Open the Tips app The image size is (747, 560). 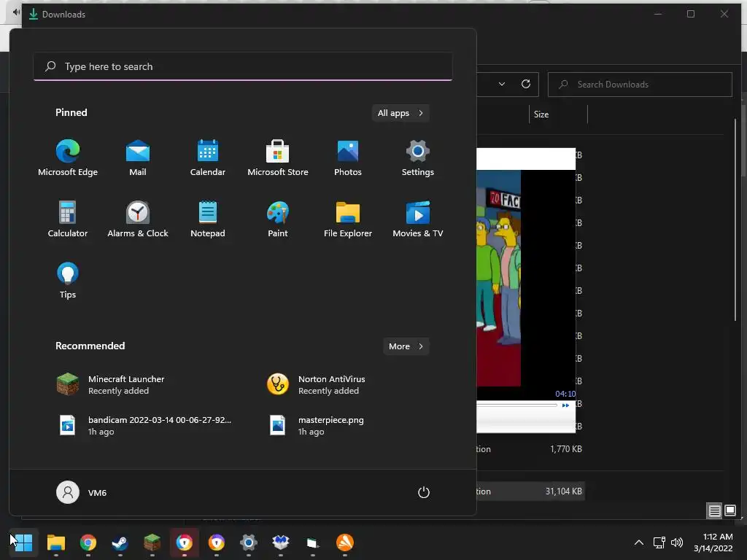(x=68, y=281)
